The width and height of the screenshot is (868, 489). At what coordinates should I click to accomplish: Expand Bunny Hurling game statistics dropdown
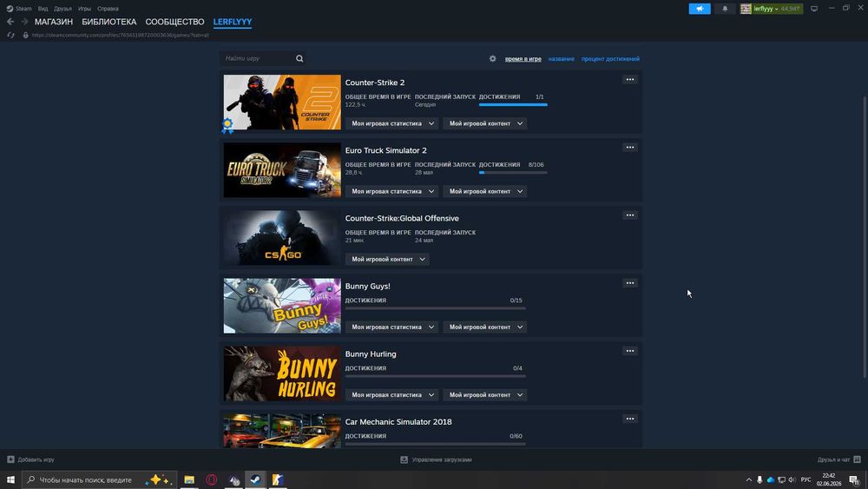(391, 395)
